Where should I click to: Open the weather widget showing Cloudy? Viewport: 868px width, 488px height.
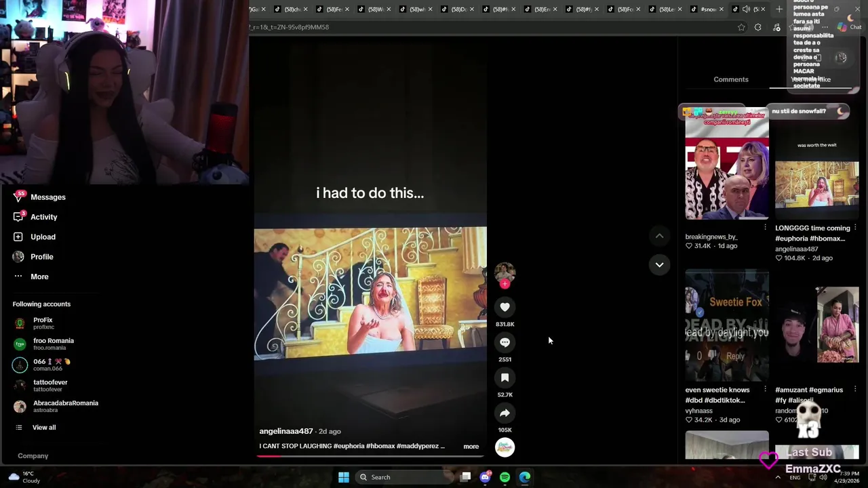tap(23, 477)
